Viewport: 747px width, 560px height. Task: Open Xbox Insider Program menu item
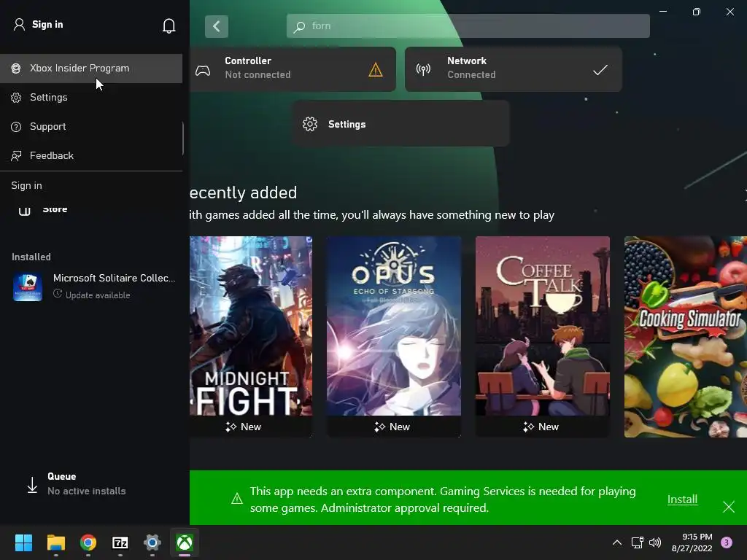(91, 69)
